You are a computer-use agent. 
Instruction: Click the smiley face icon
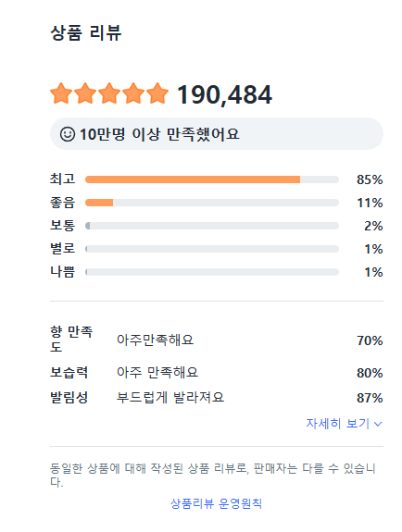tap(68, 134)
